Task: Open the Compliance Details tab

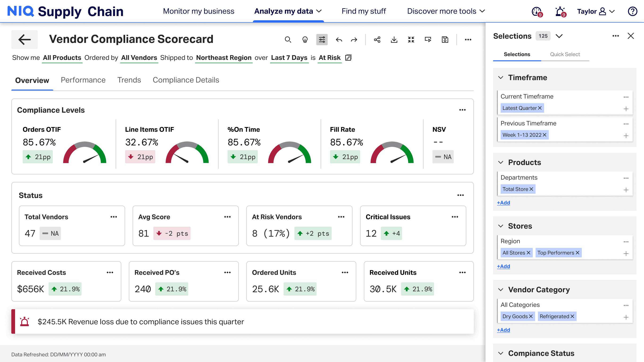Action: (186, 80)
